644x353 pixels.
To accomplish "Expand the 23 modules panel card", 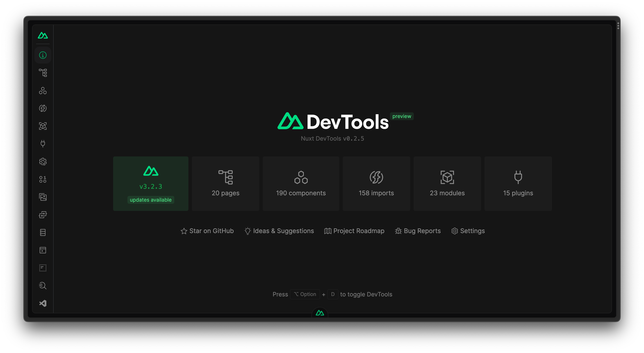I will [446, 183].
